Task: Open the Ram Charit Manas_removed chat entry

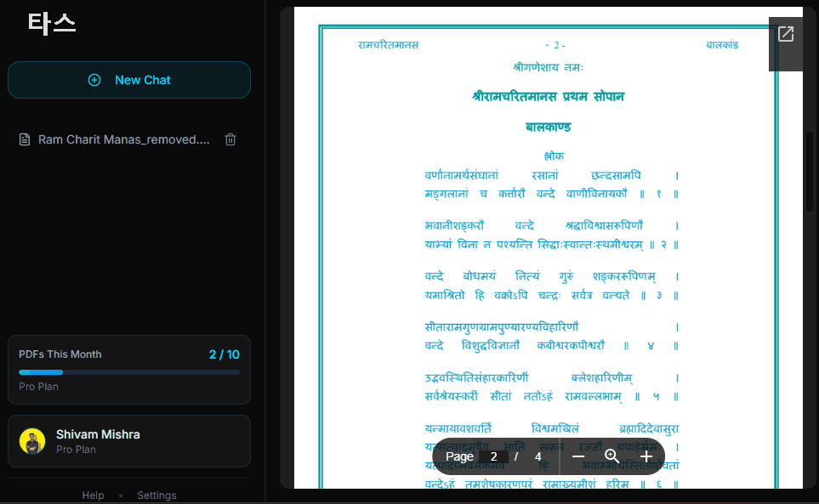Action: click(x=123, y=139)
